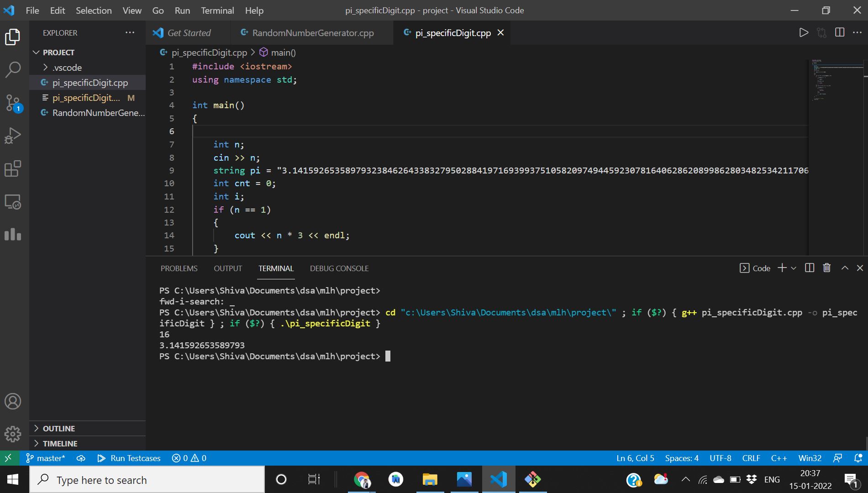Switch to the RandomNumberGenerator.cpp tab
Image resolution: width=868 pixels, height=493 pixels.
pyautogui.click(x=312, y=33)
